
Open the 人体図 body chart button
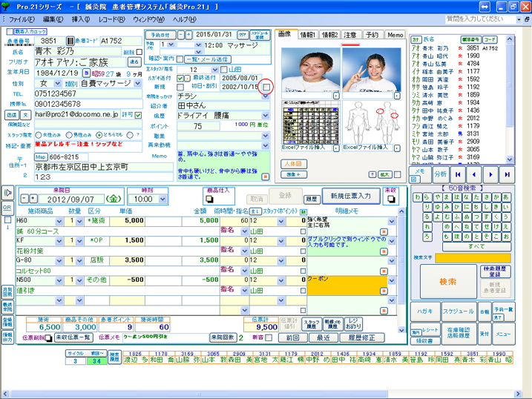pyautogui.click(x=294, y=164)
